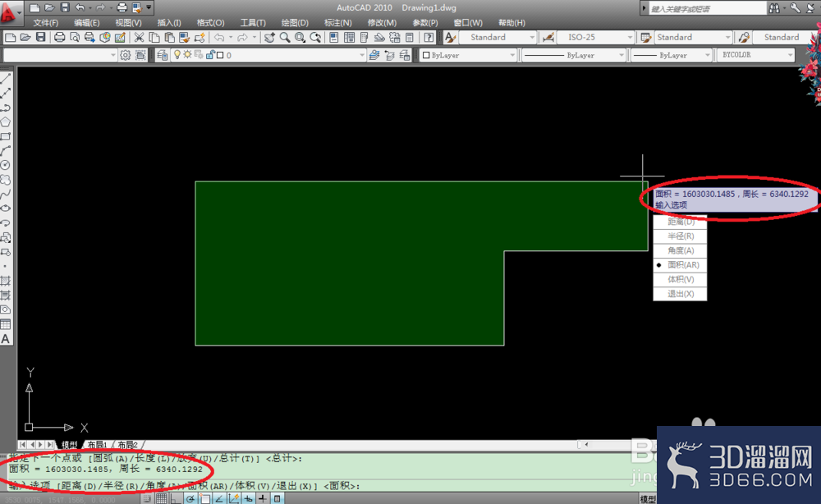Toggle Dynamic UCS in status bar
The image size is (821, 504).
point(233,498)
